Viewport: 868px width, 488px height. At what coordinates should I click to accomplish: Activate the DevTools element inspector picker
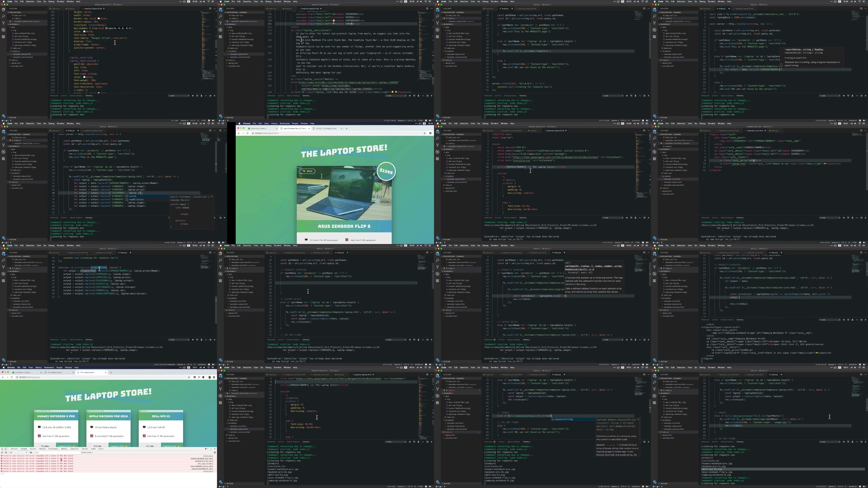pos(2,449)
